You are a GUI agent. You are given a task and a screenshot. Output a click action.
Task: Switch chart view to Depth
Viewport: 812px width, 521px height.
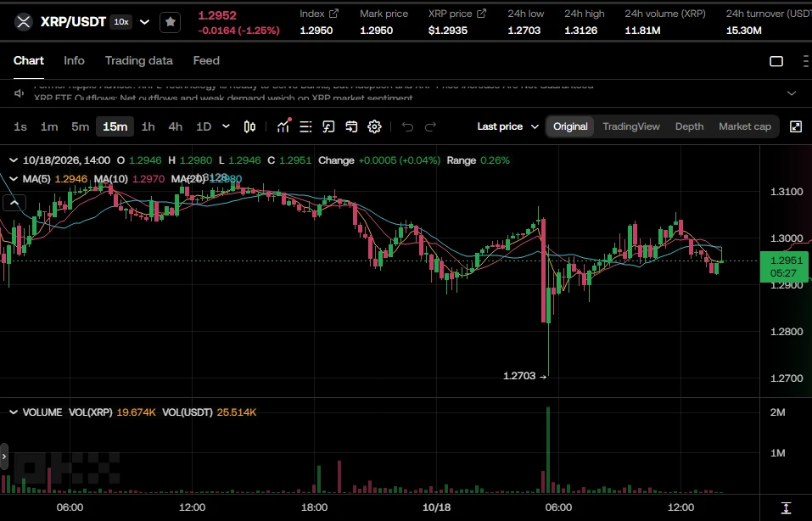(x=689, y=126)
